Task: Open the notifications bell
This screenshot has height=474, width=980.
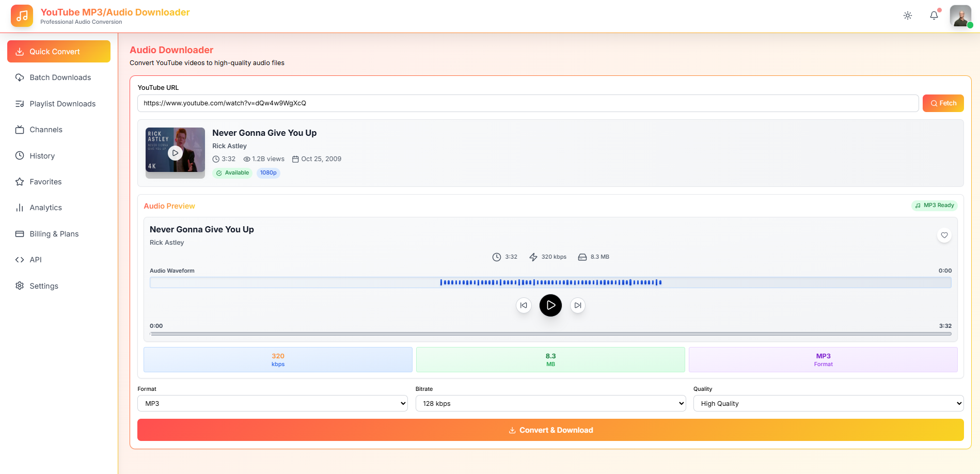Action: coord(934,15)
